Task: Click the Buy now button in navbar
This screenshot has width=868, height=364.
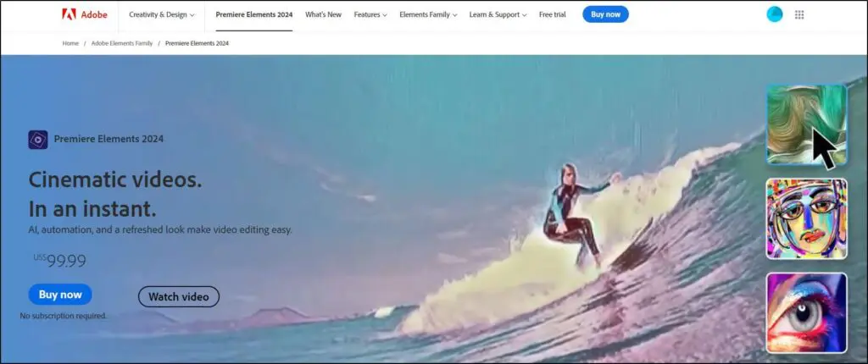Action: coord(605,14)
